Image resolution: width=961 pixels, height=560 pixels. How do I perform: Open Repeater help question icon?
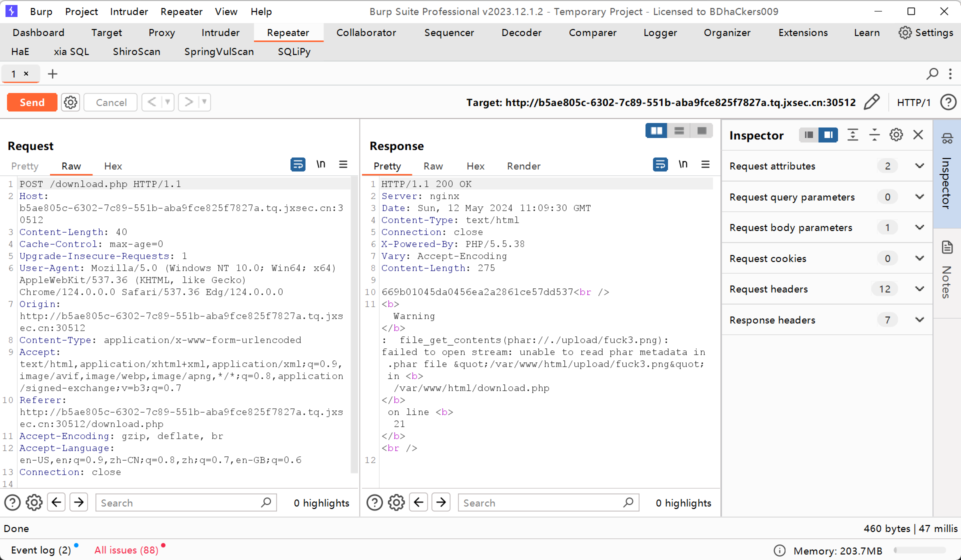948,102
